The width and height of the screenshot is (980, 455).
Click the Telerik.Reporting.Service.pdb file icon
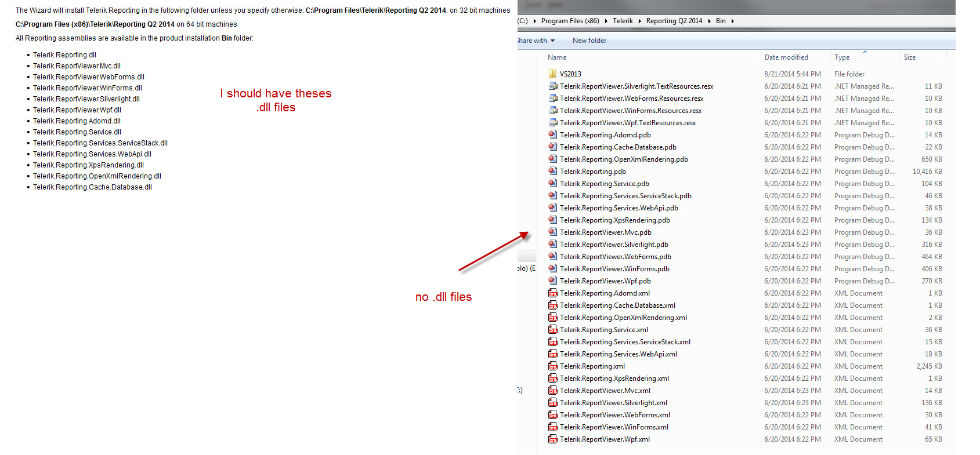point(552,184)
